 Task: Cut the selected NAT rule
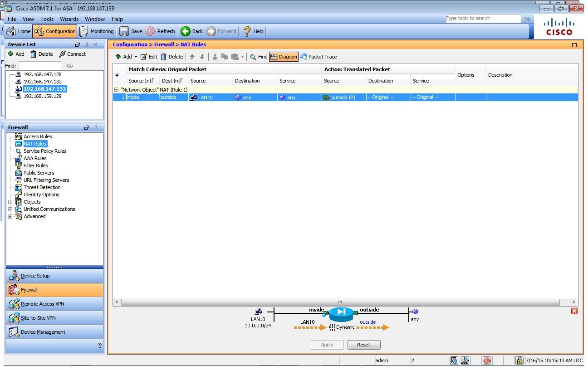pyautogui.click(x=215, y=57)
